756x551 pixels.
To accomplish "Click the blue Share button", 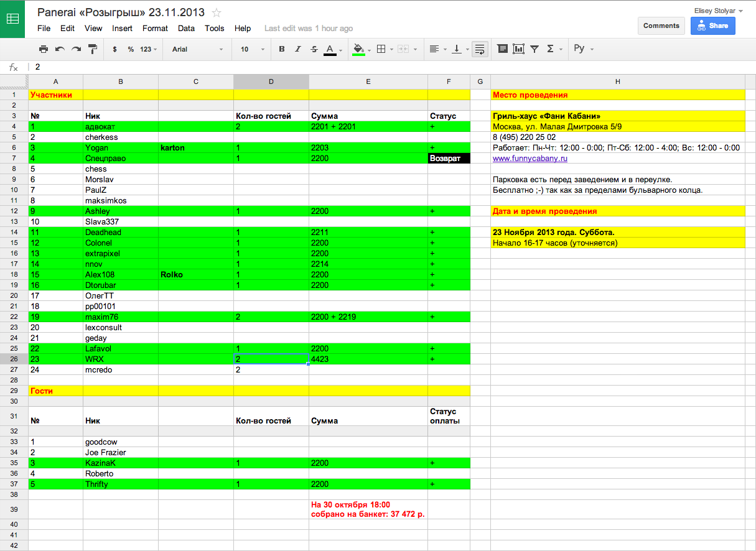I will click(712, 25).
